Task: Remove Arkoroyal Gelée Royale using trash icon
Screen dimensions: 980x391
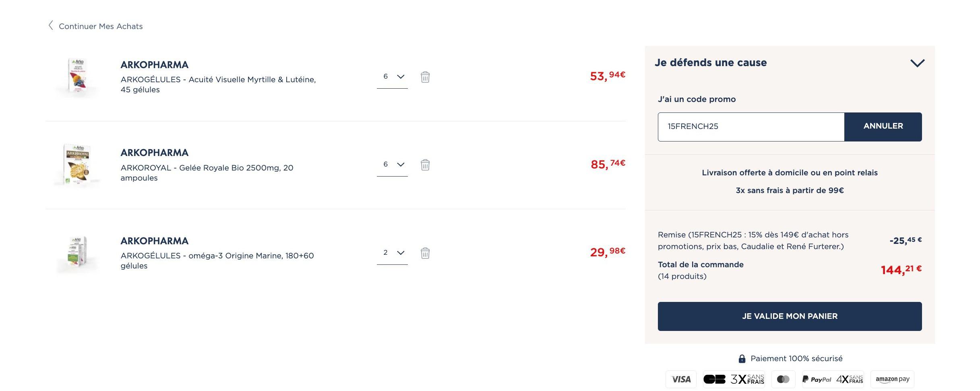Action: 425,165
